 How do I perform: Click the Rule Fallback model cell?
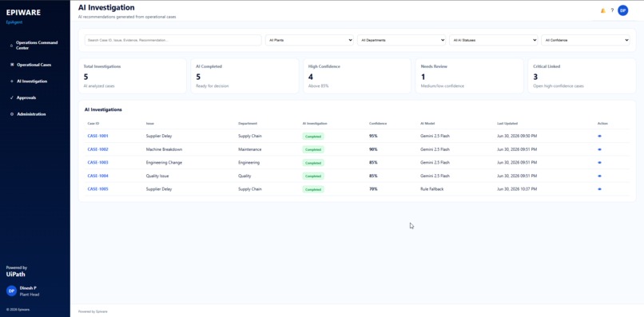point(431,189)
